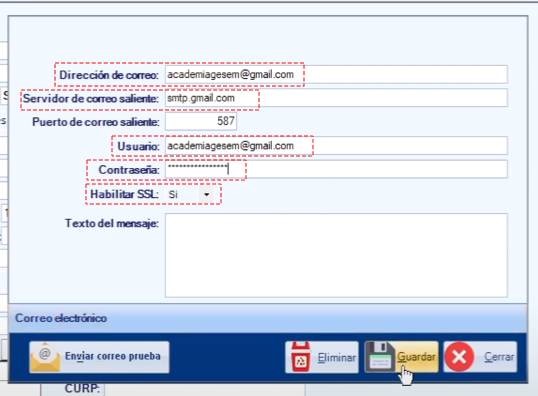Screen dimensions: 538x396
Task: Click the Servidor de correo saliente field
Action: point(336,98)
